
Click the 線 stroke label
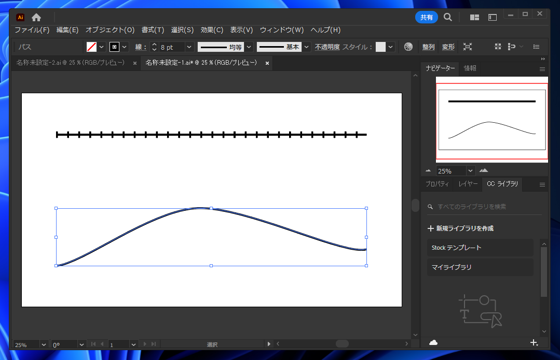140,47
